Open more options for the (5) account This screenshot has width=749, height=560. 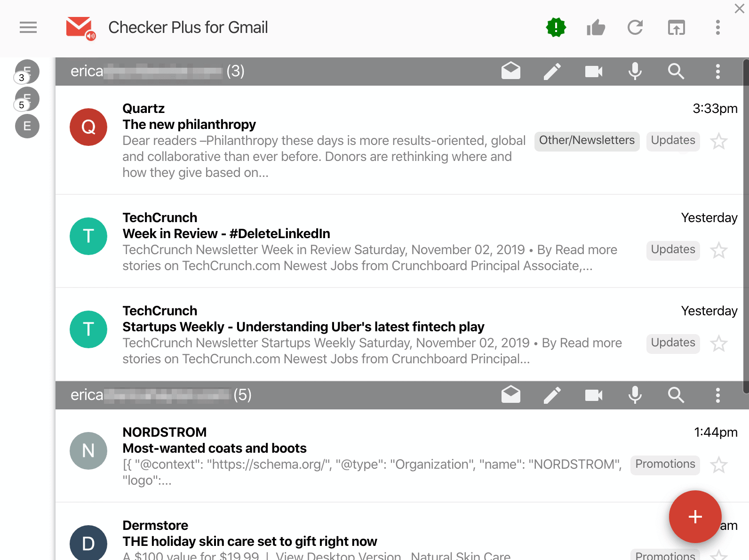[x=717, y=395]
